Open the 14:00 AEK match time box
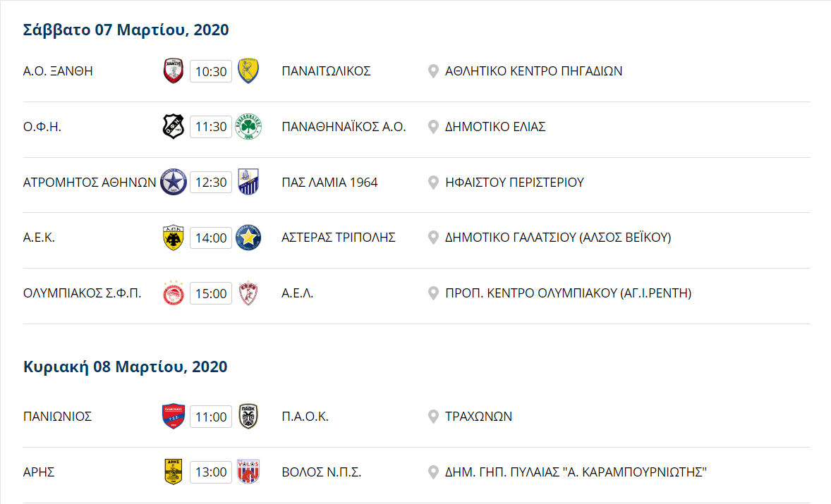The width and height of the screenshot is (831, 504). click(x=211, y=238)
